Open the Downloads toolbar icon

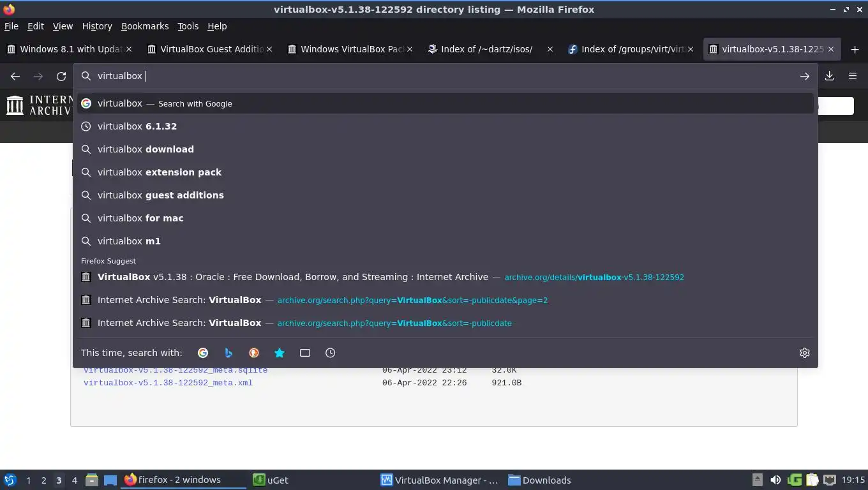(829, 76)
